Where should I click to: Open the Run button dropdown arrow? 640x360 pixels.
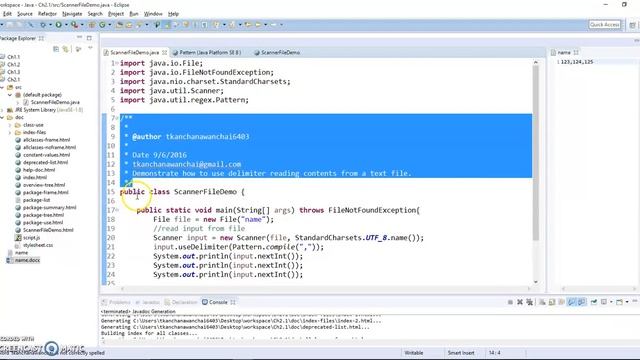[x=66, y=25]
